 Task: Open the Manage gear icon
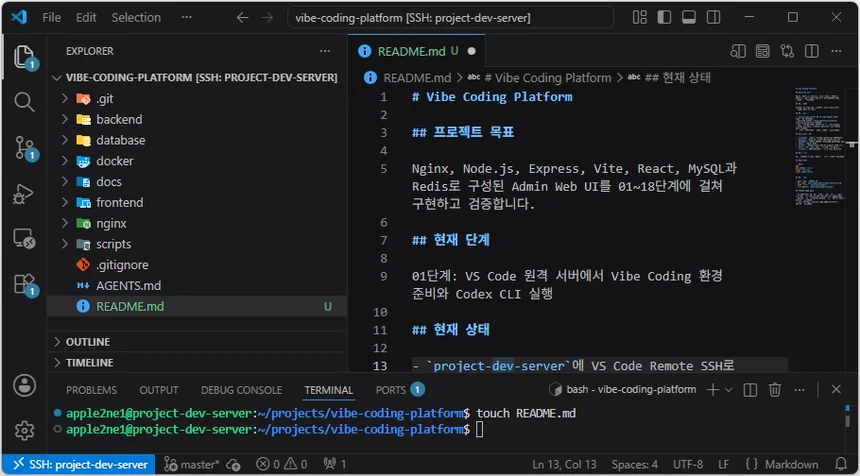[24, 430]
